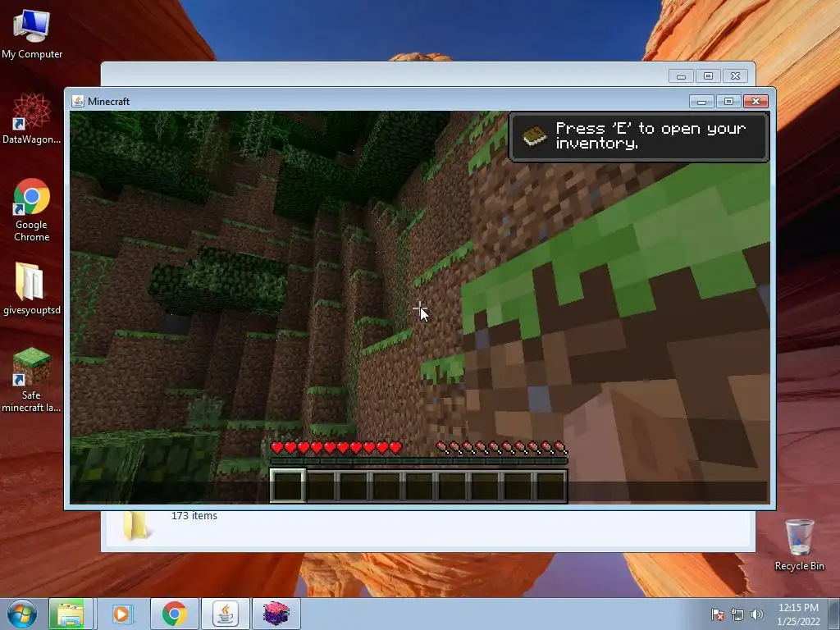This screenshot has height=630, width=840.
Task: Close the Minecraft window
Action: 756,101
